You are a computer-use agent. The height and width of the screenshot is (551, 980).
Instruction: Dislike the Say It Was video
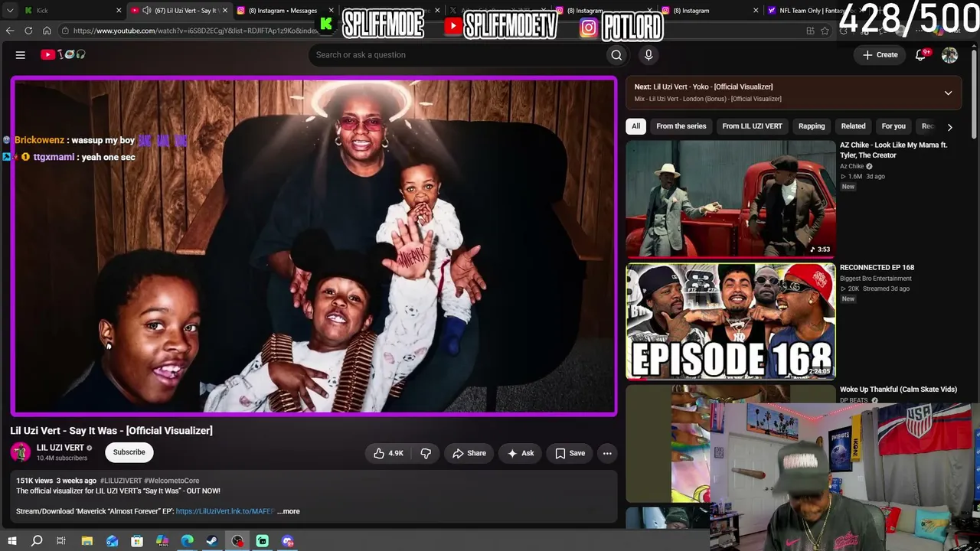point(426,453)
